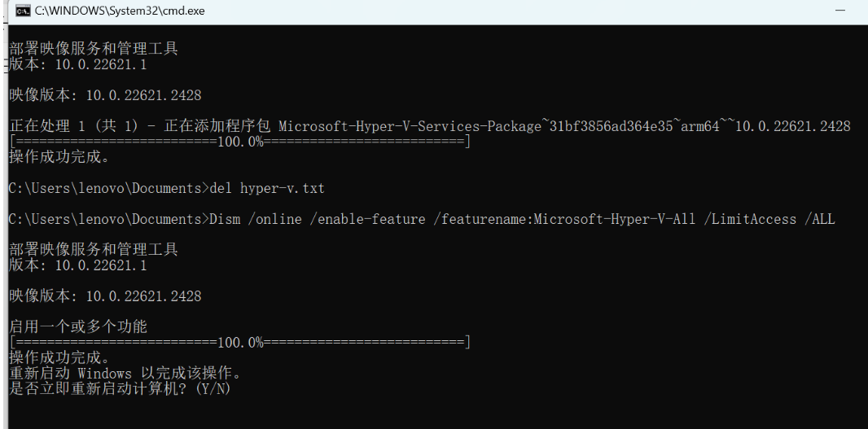868x429 pixels.
Task: Click the progress bar below 启用一个或多个功能
Action: [239, 343]
